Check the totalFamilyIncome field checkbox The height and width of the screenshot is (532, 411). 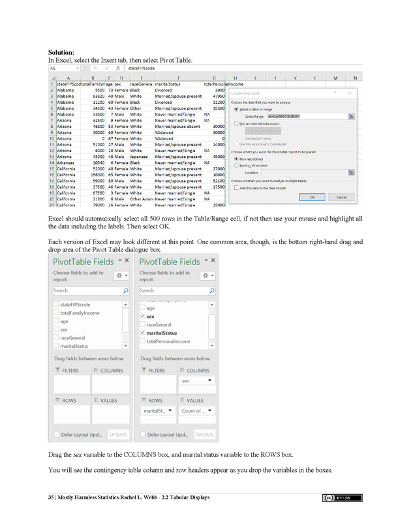56,313
